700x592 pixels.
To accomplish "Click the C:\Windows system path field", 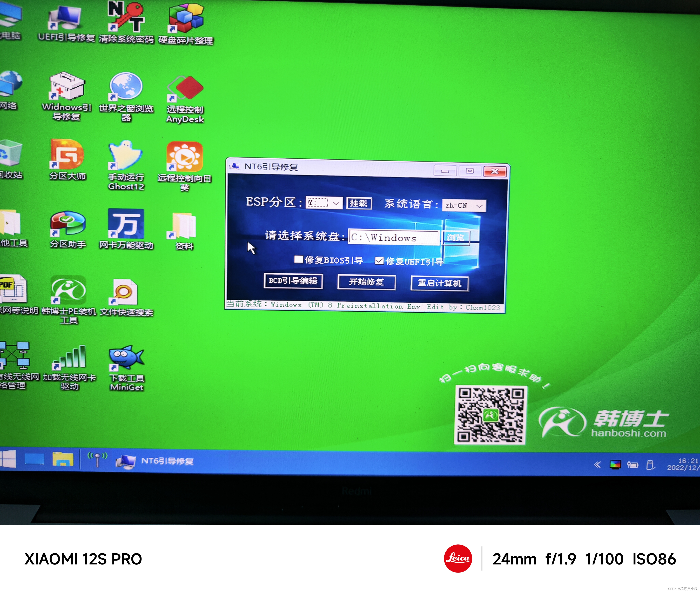I will (393, 238).
